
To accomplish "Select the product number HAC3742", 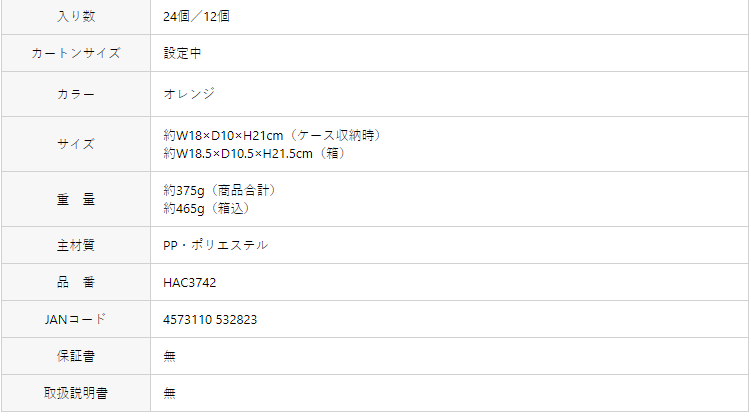I will click(x=190, y=282).
